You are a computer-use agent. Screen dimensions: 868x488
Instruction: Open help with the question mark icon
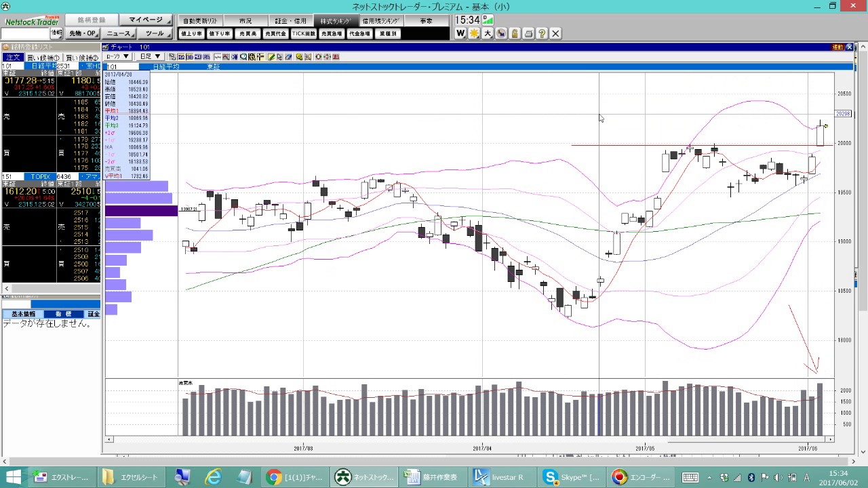tap(542, 33)
